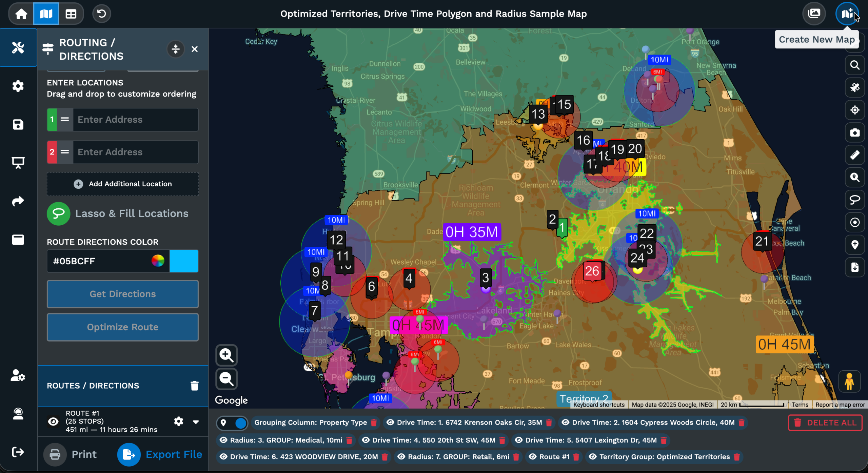Screen dimensions: 868x473
Task: Click the map zoom in magnifier
Action: coord(226,355)
